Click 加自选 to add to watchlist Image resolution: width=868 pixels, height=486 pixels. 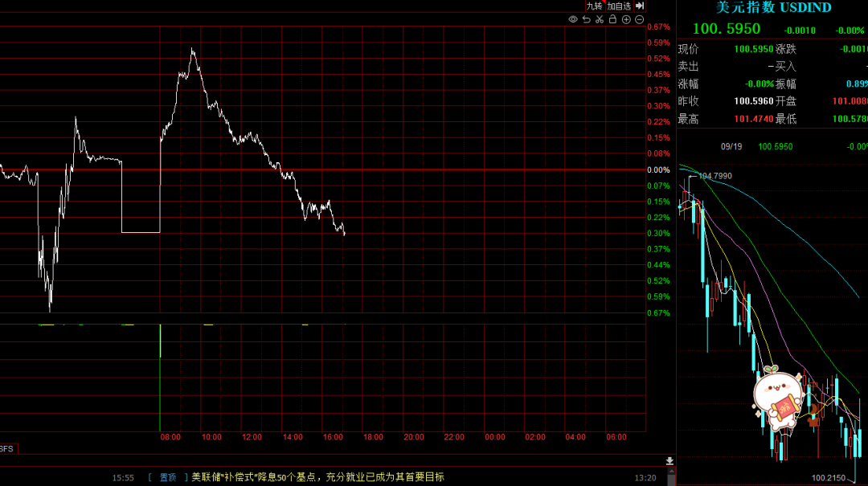pyautogui.click(x=619, y=6)
